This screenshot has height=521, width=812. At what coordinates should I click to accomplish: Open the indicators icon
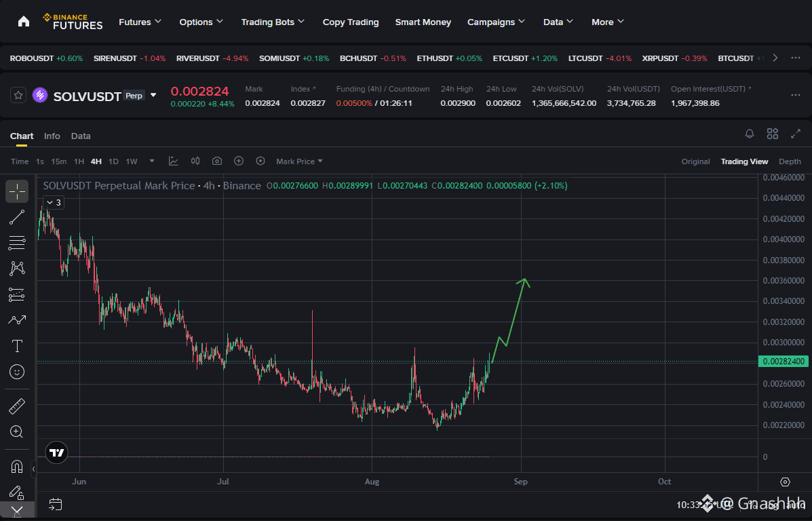tap(174, 161)
